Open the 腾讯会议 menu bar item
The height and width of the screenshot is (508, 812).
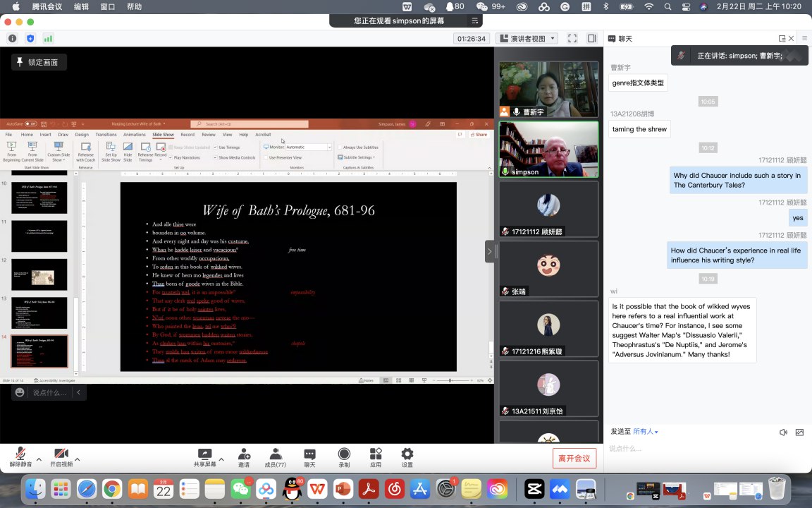tap(47, 7)
